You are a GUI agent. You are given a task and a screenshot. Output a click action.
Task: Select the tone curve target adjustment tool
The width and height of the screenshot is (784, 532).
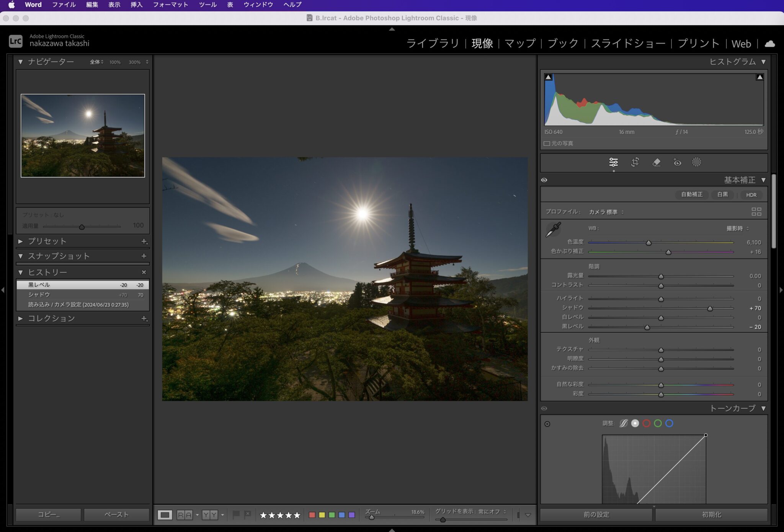point(547,424)
